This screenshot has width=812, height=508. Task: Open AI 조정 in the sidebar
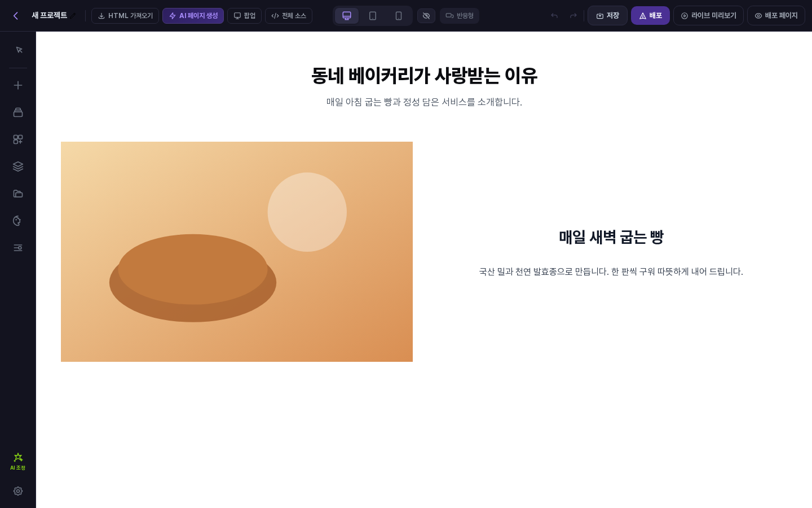(18, 461)
